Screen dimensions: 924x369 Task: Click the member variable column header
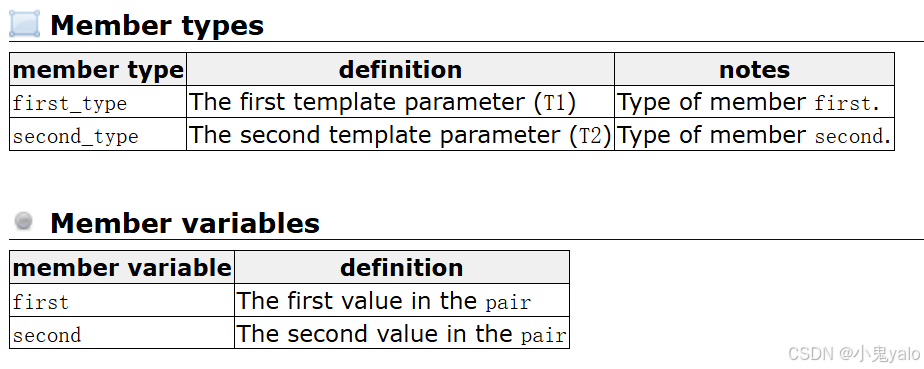(x=122, y=268)
